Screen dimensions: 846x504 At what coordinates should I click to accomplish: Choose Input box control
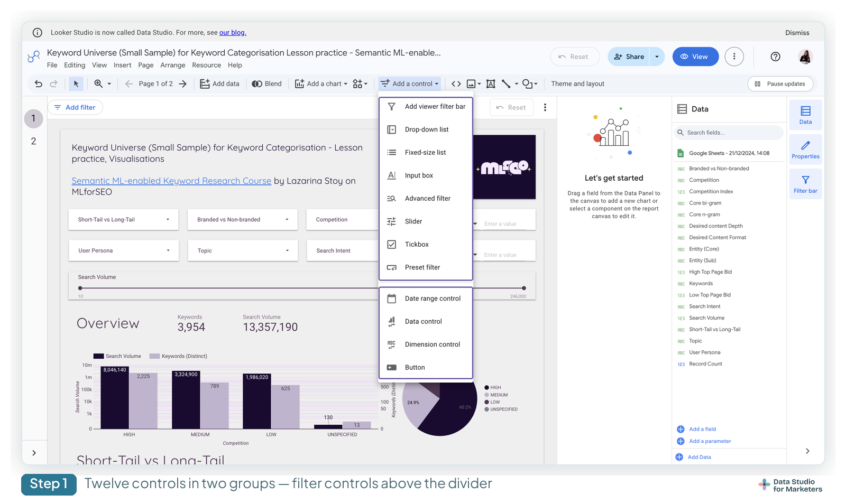[x=426, y=175]
